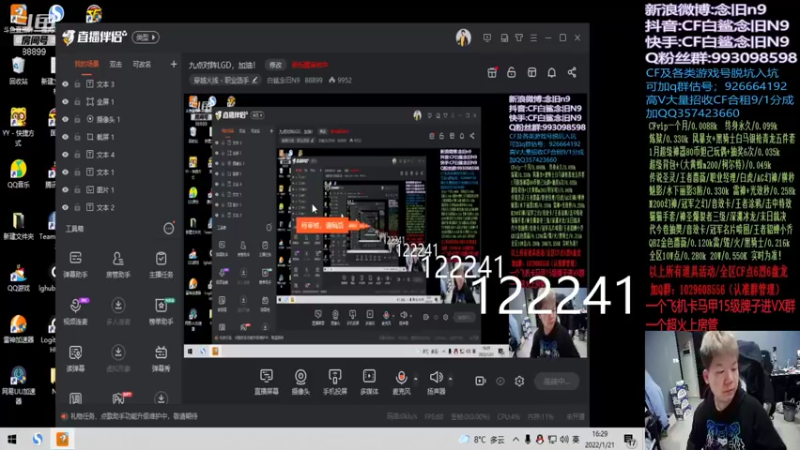
Task: Open the 榜单助手 tool with NEW badge
Action: (x=161, y=311)
